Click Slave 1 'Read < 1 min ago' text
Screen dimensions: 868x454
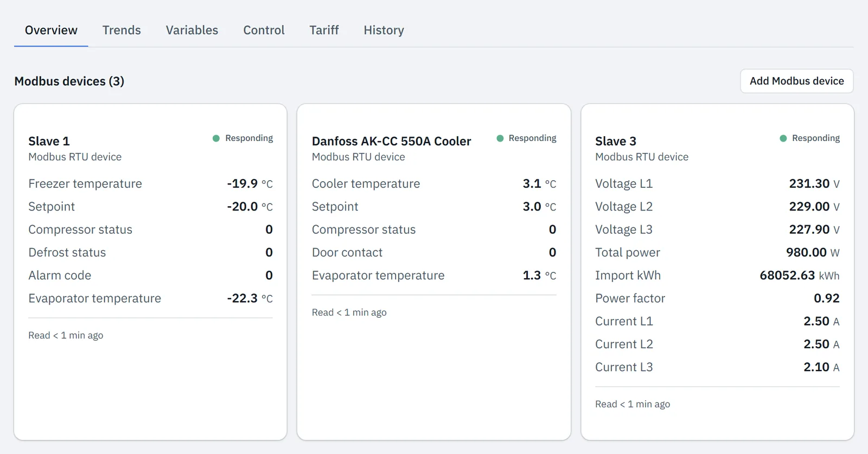click(66, 335)
